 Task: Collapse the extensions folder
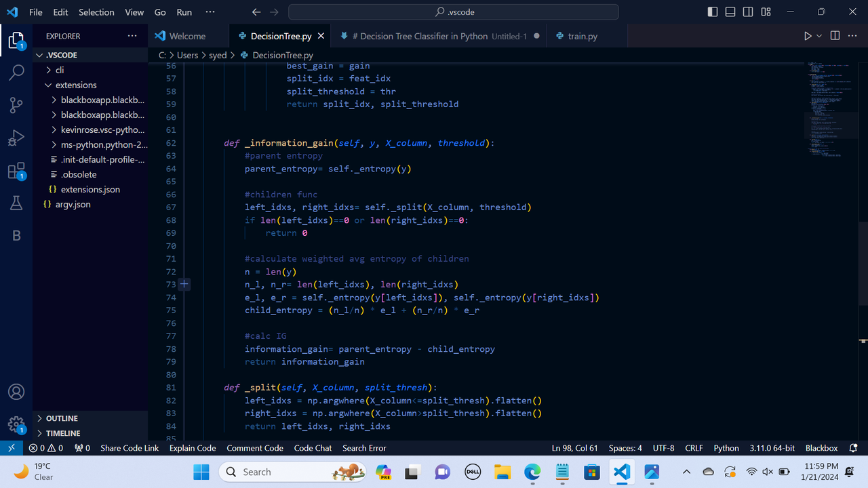[x=90, y=85]
